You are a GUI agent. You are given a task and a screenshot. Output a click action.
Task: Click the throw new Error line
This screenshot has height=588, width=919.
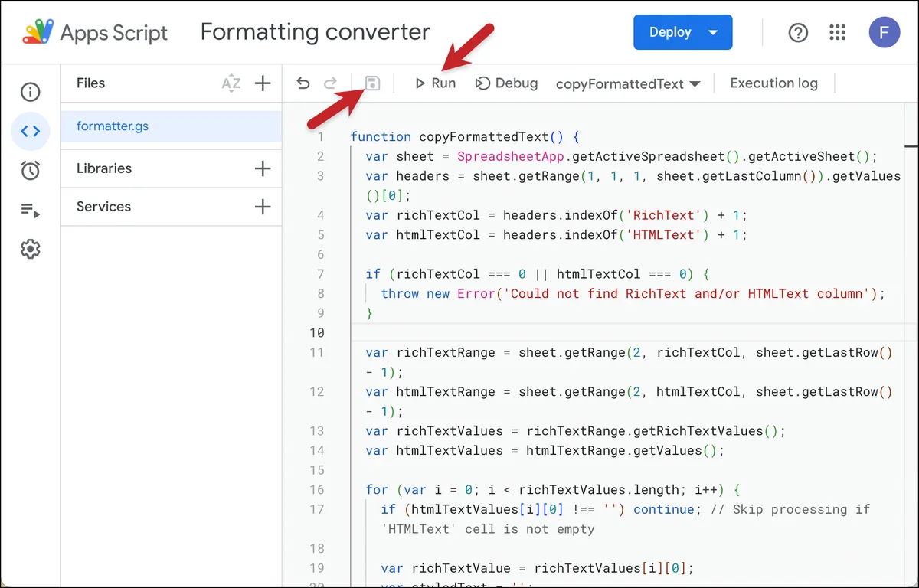tap(633, 294)
